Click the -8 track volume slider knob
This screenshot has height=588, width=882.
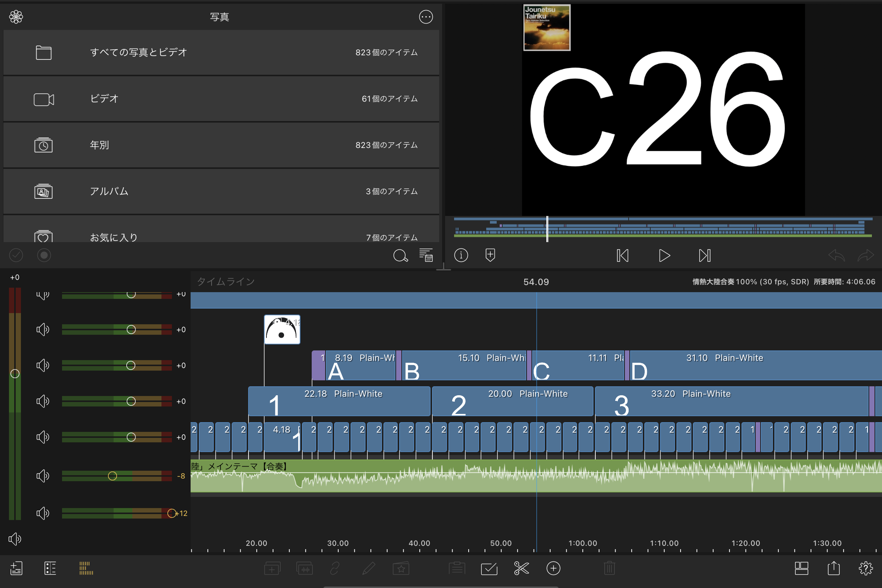coord(112,476)
